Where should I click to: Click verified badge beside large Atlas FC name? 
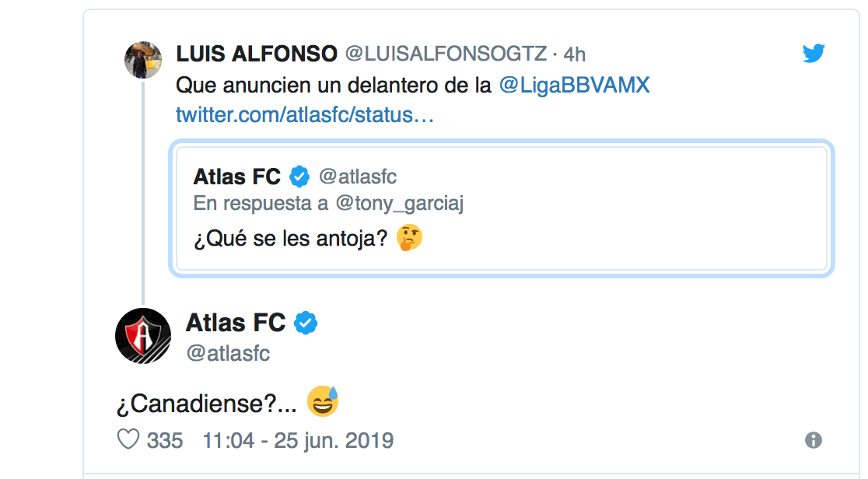(x=306, y=323)
